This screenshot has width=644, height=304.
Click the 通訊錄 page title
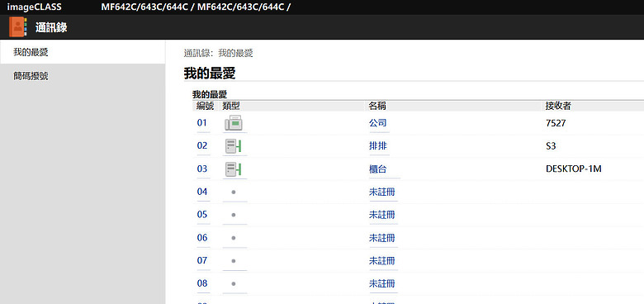point(51,28)
